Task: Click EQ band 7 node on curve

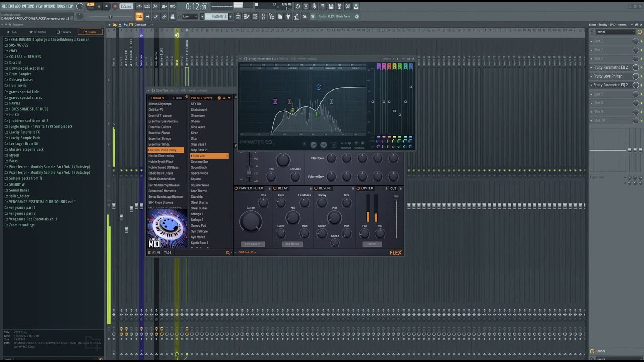Action: click(318, 87)
